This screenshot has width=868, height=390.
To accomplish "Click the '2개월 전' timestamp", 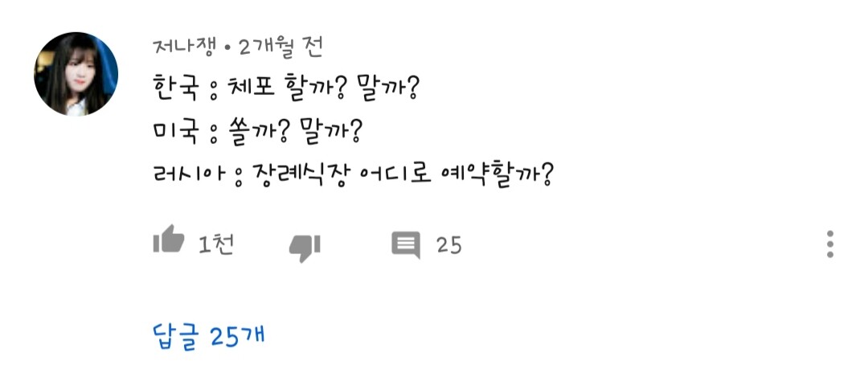I will point(280,47).
